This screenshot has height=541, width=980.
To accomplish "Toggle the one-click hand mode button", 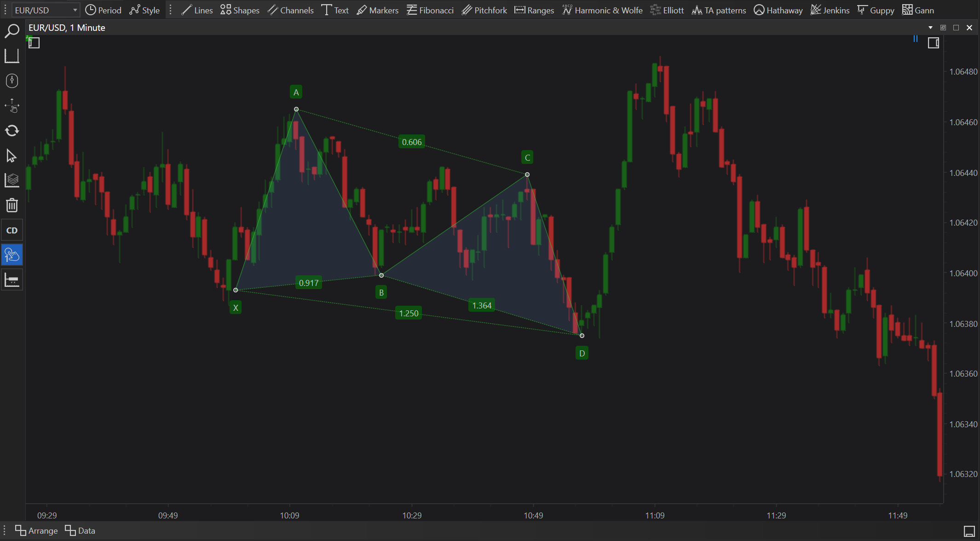I will pyautogui.click(x=12, y=255).
